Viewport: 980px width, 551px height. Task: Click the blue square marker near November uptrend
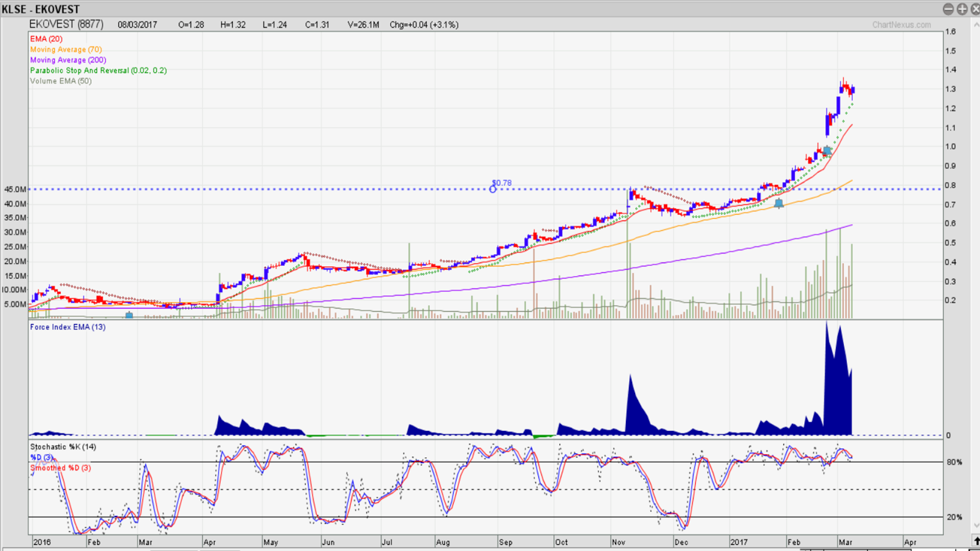pos(779,204)
